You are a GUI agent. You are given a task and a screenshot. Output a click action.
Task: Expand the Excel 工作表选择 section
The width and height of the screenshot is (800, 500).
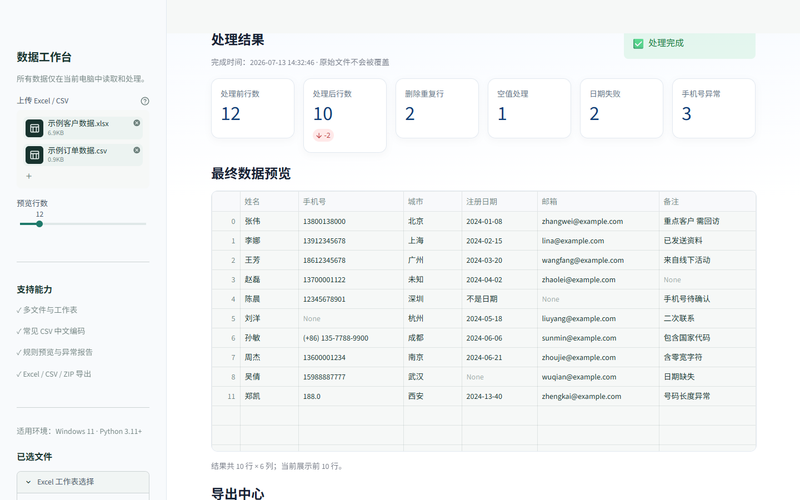click(83, 482)
